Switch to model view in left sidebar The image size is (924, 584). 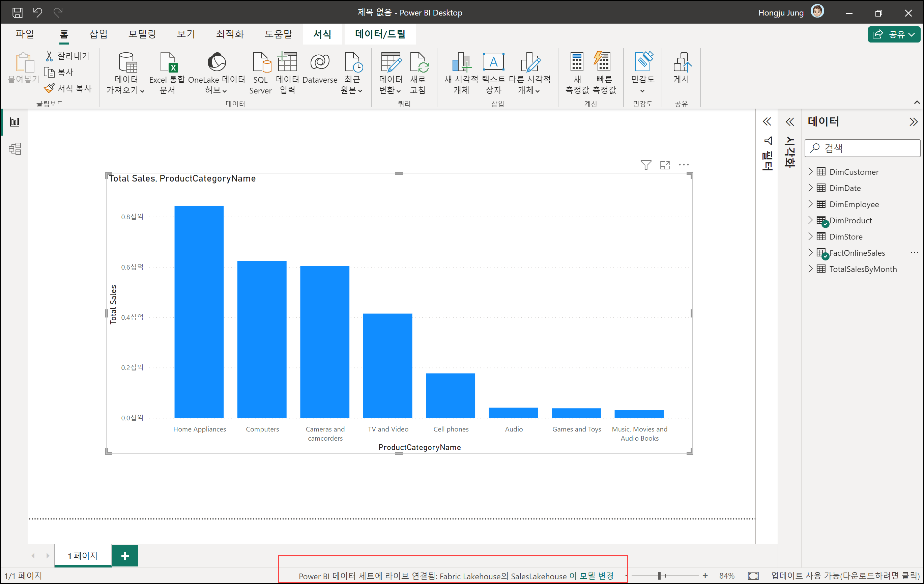[x=15, y=149]
